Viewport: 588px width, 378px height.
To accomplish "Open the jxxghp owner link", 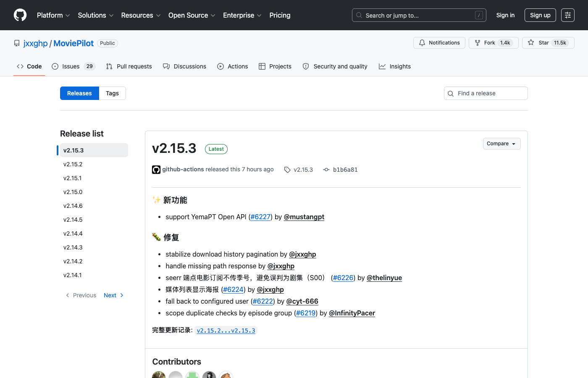I will (x=36, y=43).
